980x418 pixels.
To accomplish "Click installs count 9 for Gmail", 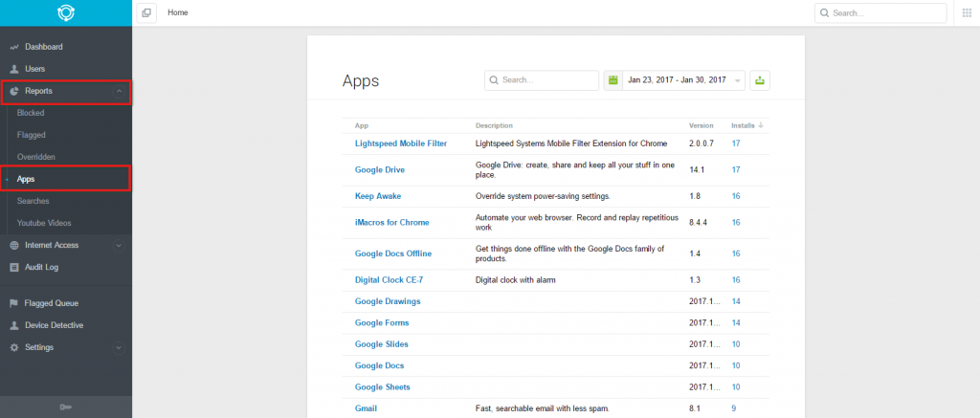I will point(734,408).
